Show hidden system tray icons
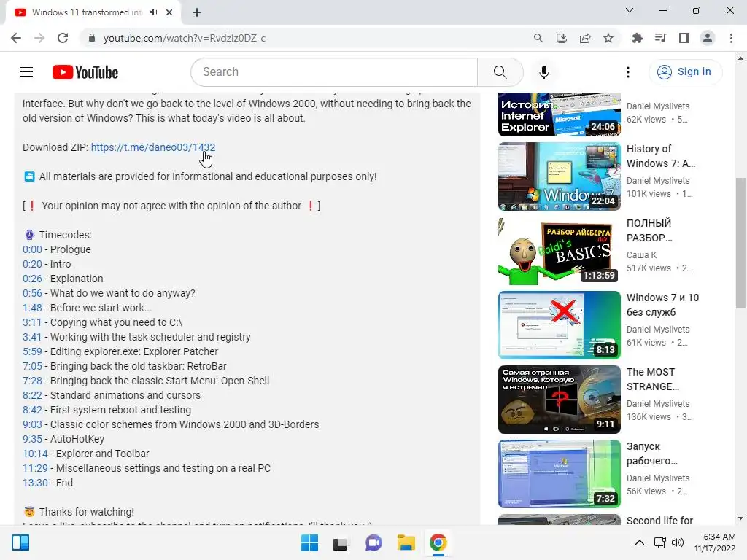The width and height of the screenshot is (747, 560). tap(640, 542)
